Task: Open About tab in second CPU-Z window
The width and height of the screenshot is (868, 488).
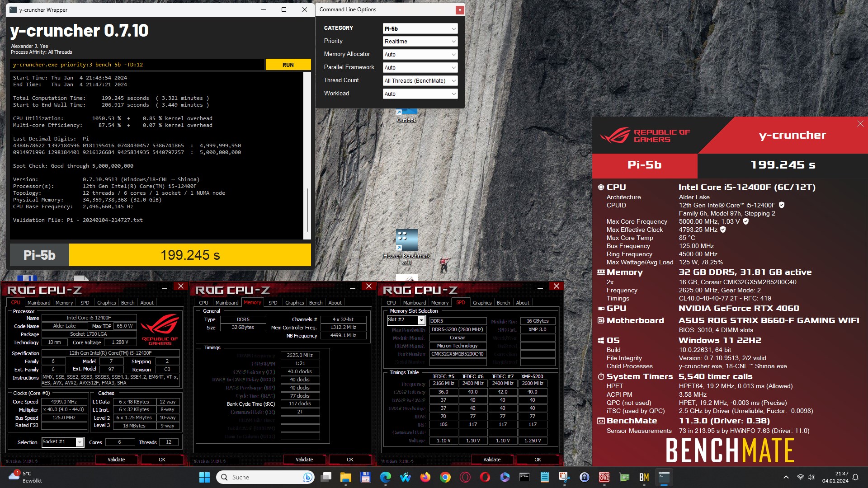Action: [335, 303]
